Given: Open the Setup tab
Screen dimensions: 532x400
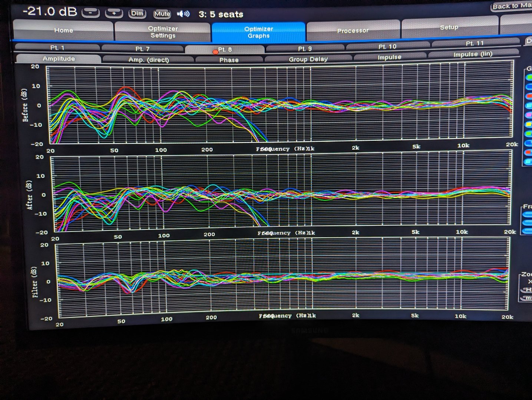Looking at the screenshot, I should [x=449, y=28].
